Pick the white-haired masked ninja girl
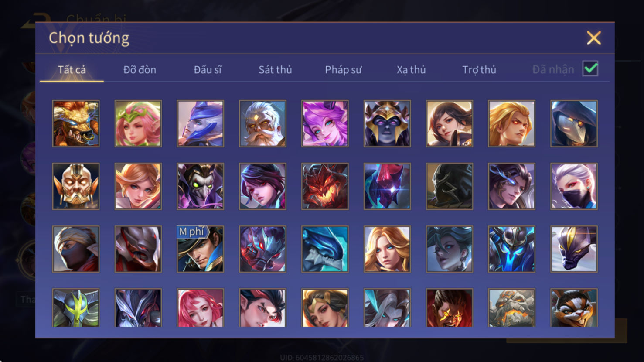 [x=574, y=186]
